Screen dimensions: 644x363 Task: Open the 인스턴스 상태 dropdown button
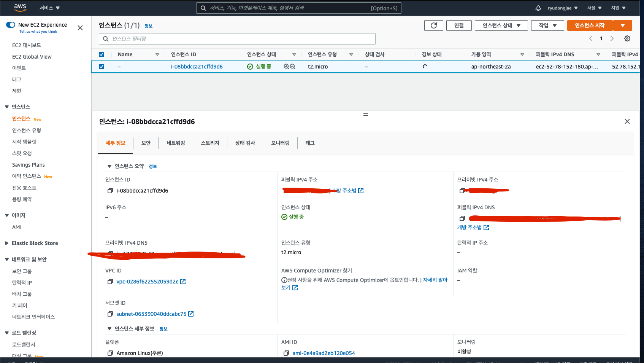501,25
